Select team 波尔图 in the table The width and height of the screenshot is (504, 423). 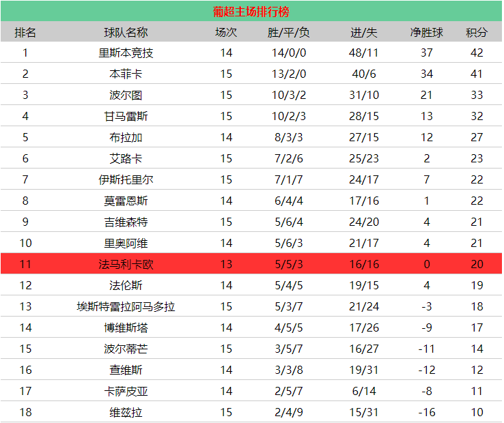(126, 96)
